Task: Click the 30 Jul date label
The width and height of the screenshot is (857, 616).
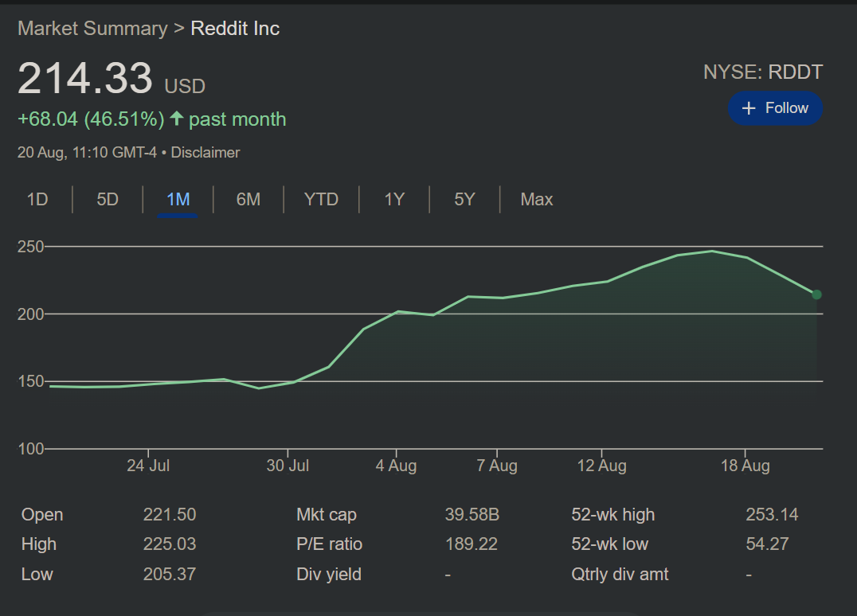Action: pos(288,466)
